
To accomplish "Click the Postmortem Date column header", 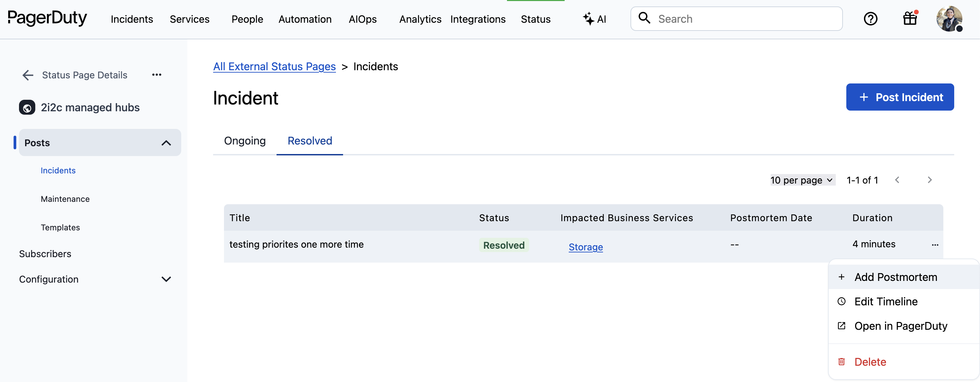I will (x=771, y=218).
